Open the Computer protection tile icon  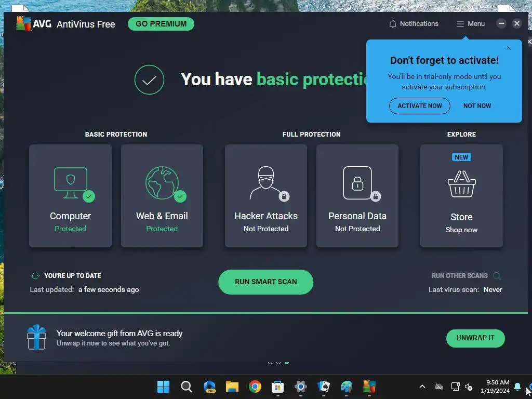71,183
